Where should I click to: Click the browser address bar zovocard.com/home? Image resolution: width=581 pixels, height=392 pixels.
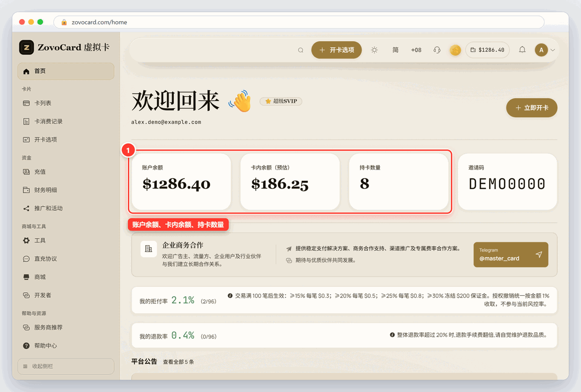pos(298,22)
